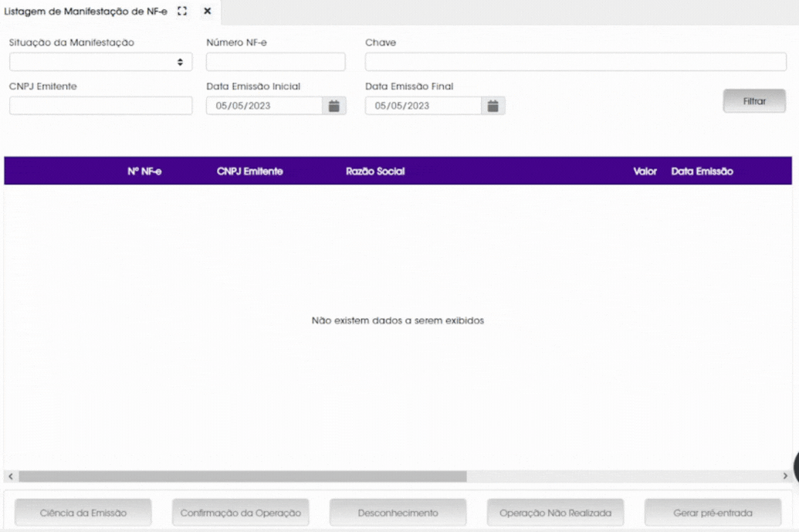Click the scroll-right arrow of the table
This screenshot has width=799, height=532.
[x=785, y=476]
